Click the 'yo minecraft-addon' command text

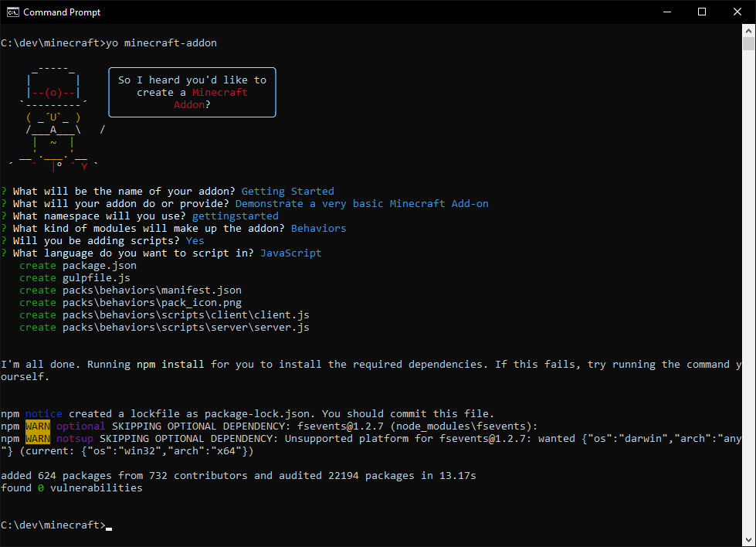[161, 43]
